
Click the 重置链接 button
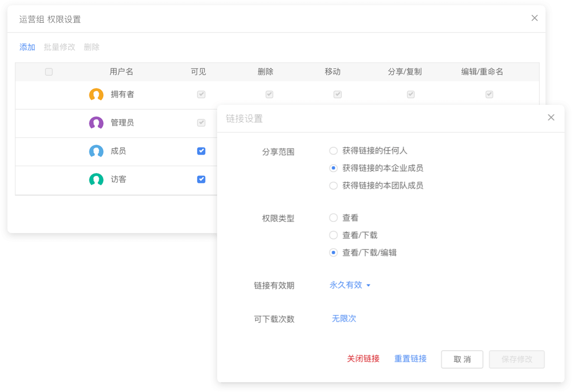click(x=409, y=359)
